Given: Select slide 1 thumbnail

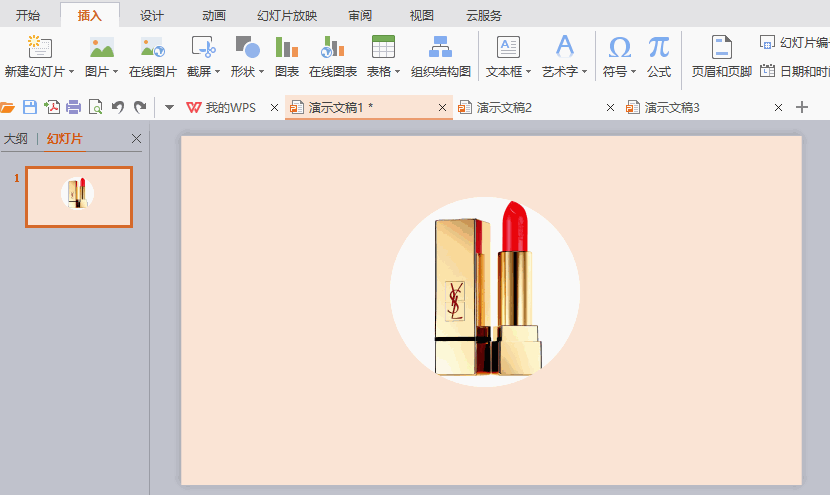Looking at the screenshot, I should (79, 197).
